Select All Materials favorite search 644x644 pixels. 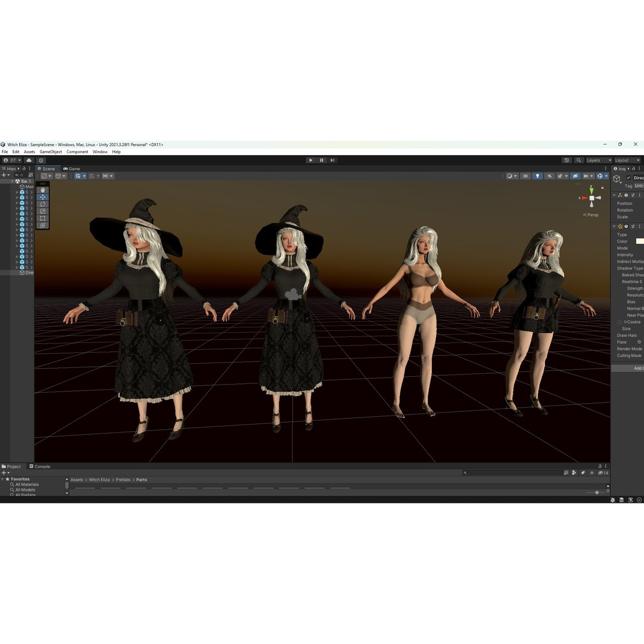tap(27, 485)
